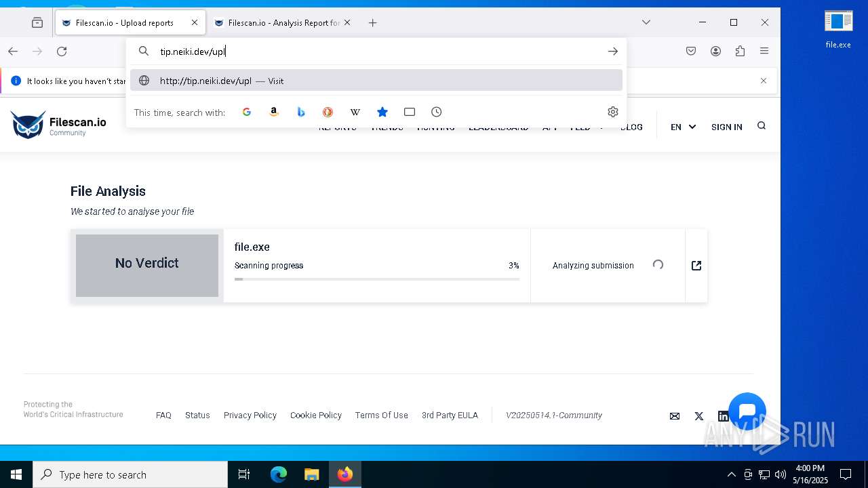The width and height of the screenshot is (868, 488).
Task: Search with Google this time
Action: (247, 112)
